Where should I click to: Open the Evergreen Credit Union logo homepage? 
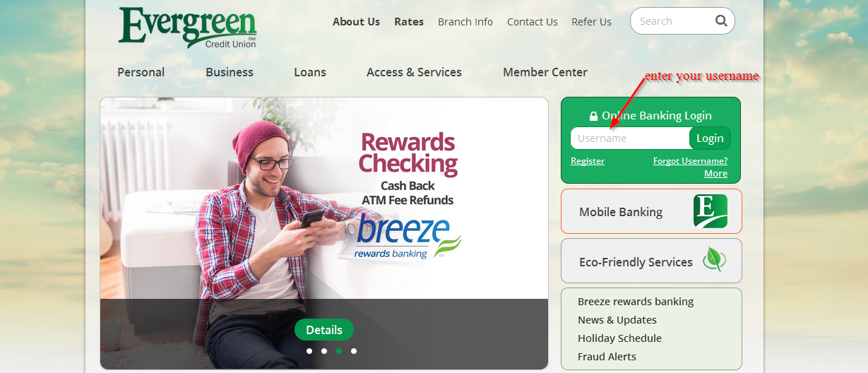[x=187, y=28]
